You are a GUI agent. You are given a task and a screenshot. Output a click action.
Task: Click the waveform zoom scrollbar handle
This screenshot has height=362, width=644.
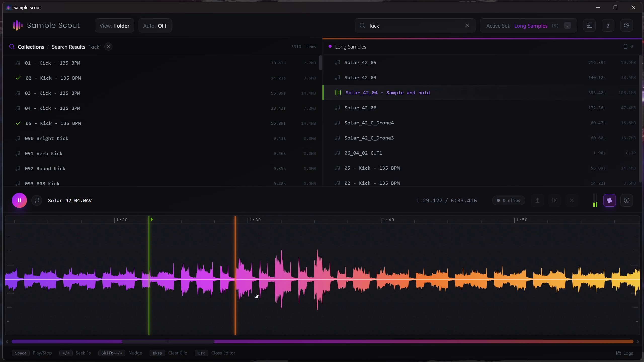pyautogui.click(x=168, y=342)
